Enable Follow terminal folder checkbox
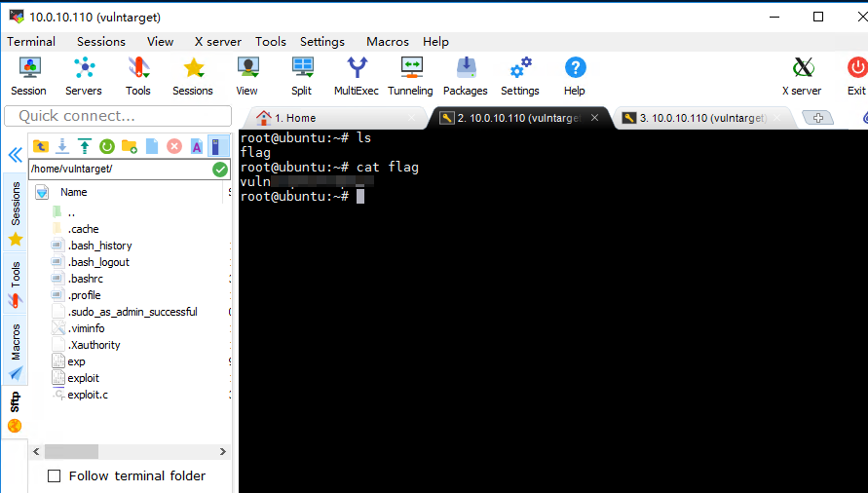Screen dimensions: 868x493 point(55,475)
